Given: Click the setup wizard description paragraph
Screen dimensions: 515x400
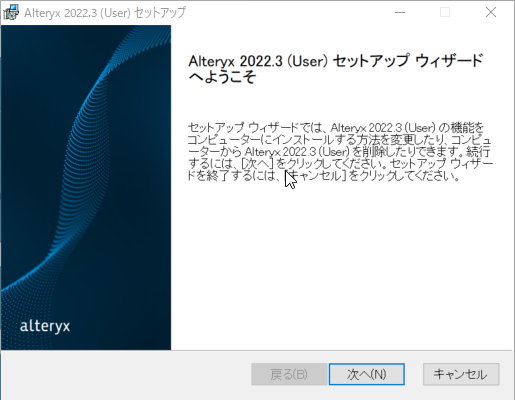Looking at the screenshot, I should point(340,152).
